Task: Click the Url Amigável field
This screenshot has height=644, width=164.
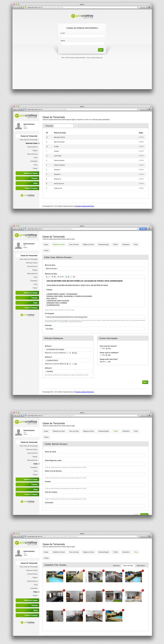Action: coord(95,317)
